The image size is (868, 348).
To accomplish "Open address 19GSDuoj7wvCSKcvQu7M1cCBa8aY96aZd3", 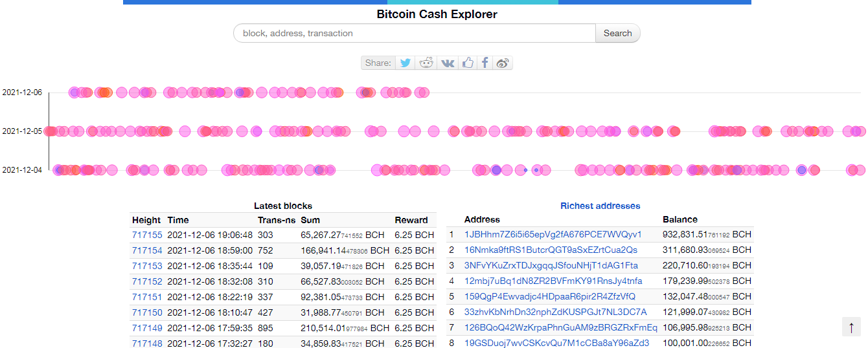I will tap(556, 343).
